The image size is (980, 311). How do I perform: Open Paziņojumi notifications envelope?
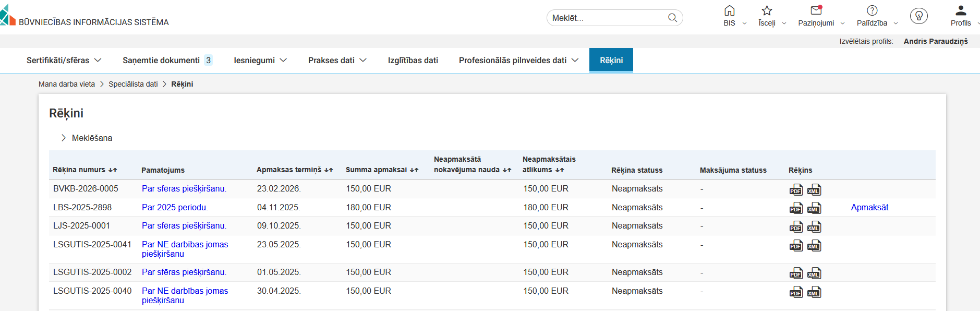pyautogui.click(x=816, y=11)
